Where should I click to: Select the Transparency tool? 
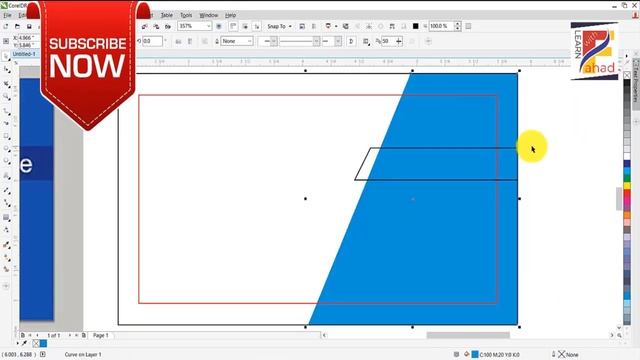(6, 230)
